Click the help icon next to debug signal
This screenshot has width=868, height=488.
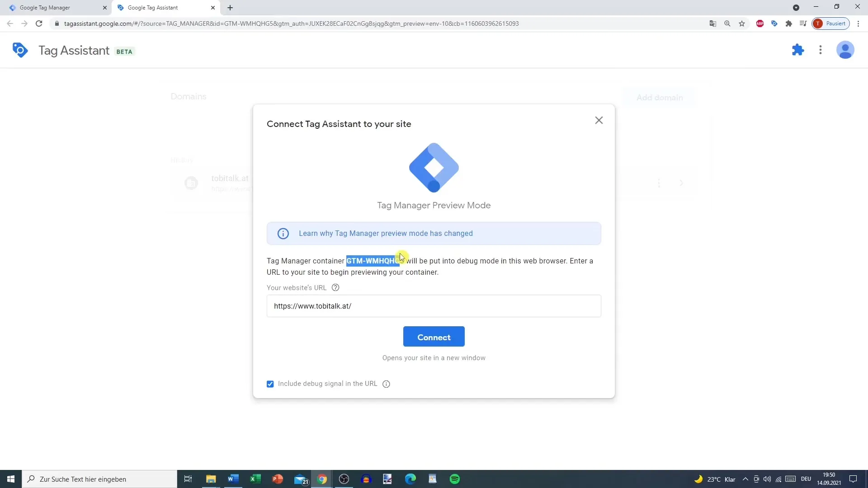(x=387, y=384)
